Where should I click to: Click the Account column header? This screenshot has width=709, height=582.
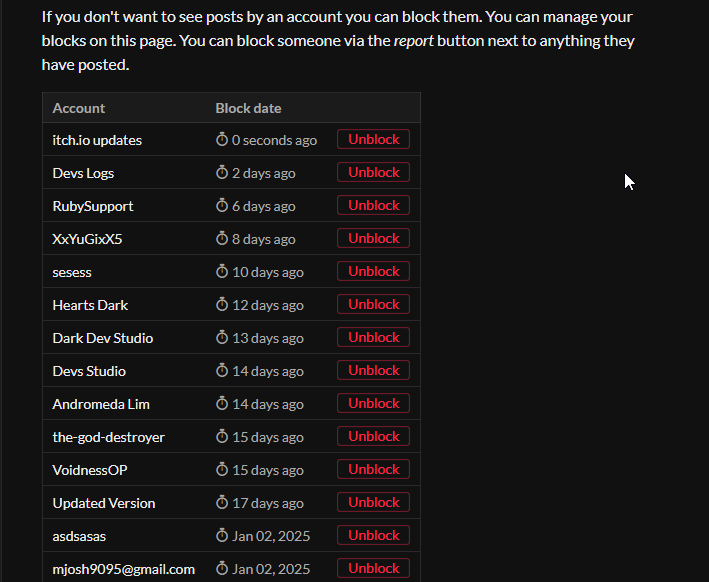click(79, 108)
